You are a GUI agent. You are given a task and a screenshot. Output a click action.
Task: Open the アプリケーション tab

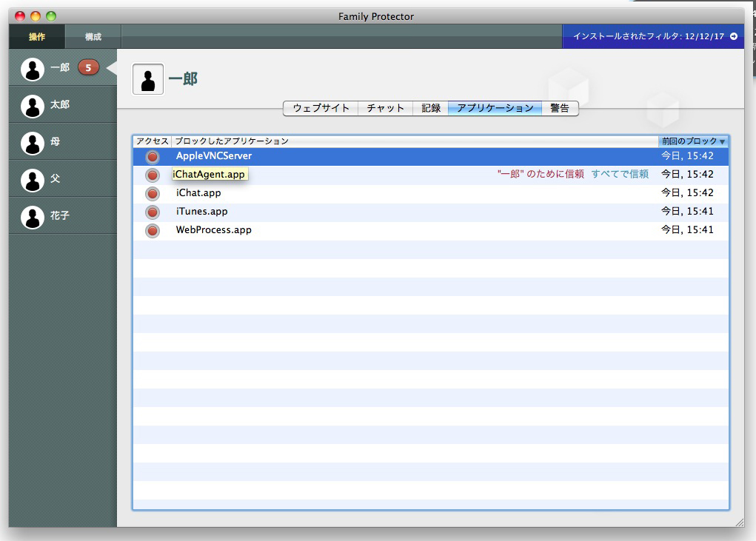(x=495, y=108)
